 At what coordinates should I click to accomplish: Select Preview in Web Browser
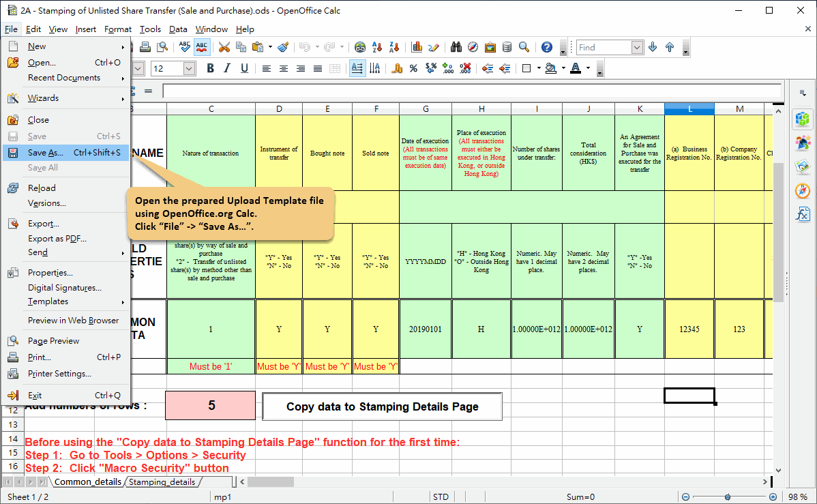pos(65,321)
